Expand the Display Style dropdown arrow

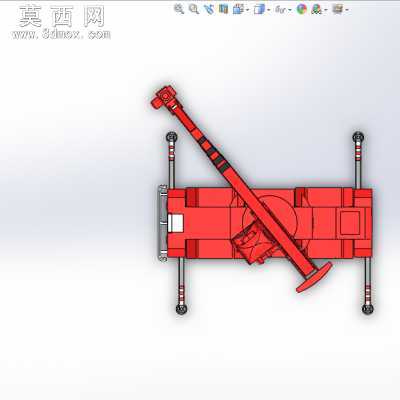click(268, 10)
